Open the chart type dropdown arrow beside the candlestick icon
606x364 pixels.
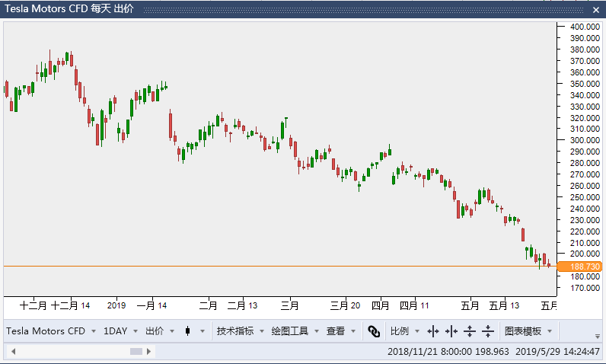tap(203, 331)
